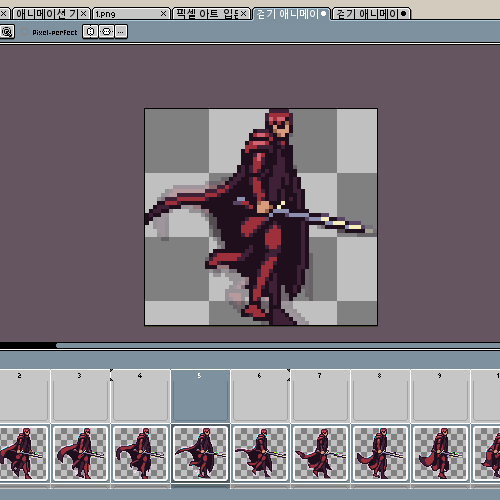
Task: Toggle the Pixel-perfect checkbox
Action: point(24,32)
